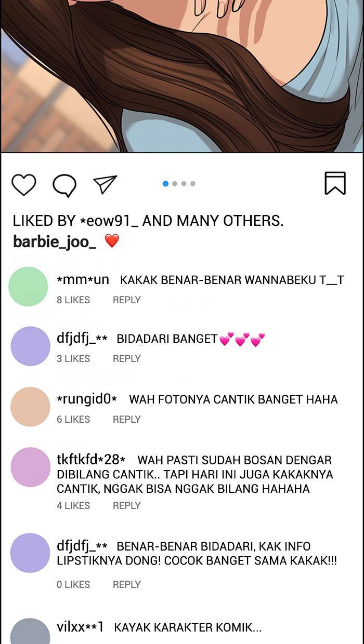Open comments with speech bubble icon
364x644 pixels.
click(64, 185)
